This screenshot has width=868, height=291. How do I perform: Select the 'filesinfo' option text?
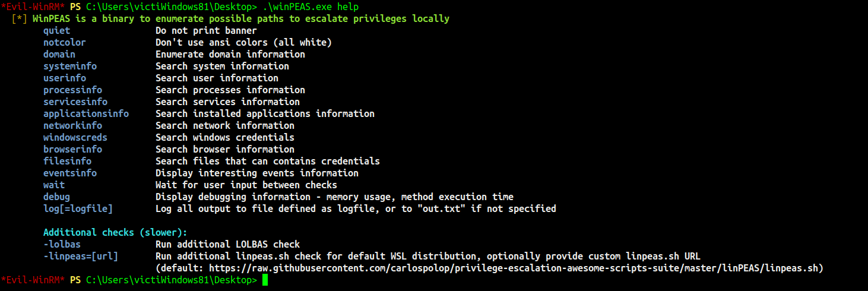(x=67, y=161)
